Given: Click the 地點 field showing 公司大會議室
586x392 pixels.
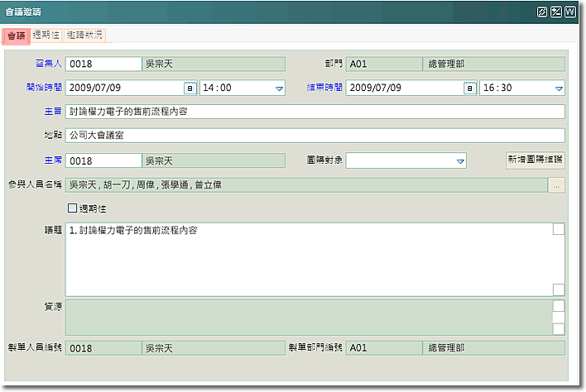Looking at the screenshot, I should coord(315,136).
